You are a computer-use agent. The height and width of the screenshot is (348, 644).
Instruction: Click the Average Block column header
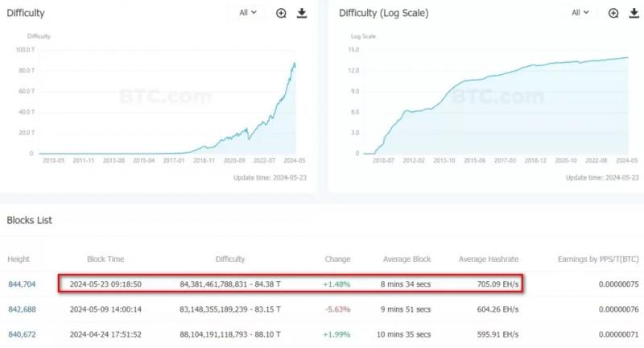(407, 259)
